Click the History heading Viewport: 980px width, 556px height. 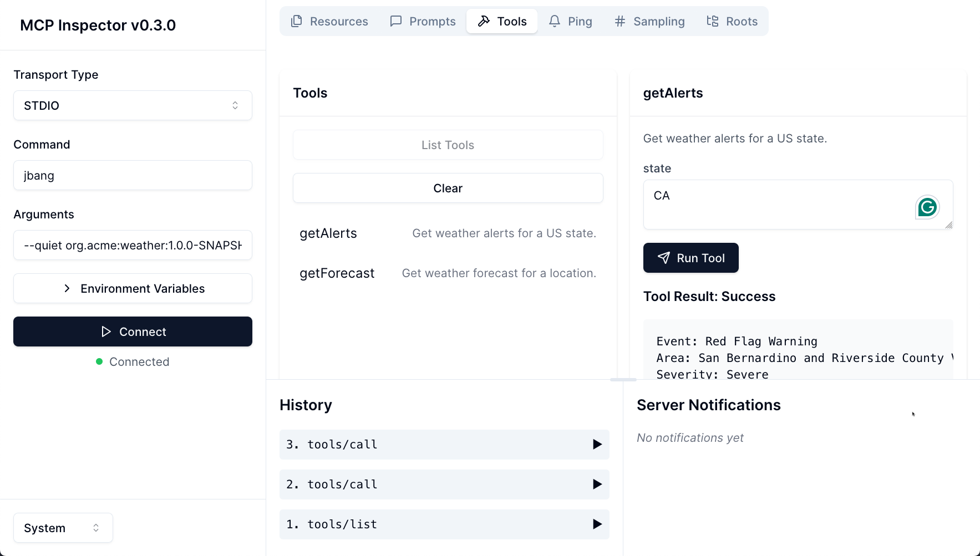tap(306, 405)
